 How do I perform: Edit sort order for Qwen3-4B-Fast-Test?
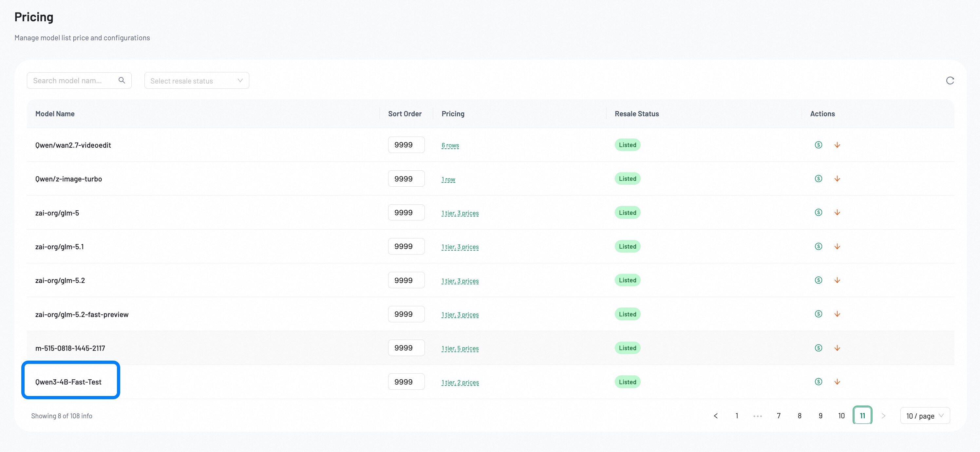pyautogui.click(x=406, y=382)
